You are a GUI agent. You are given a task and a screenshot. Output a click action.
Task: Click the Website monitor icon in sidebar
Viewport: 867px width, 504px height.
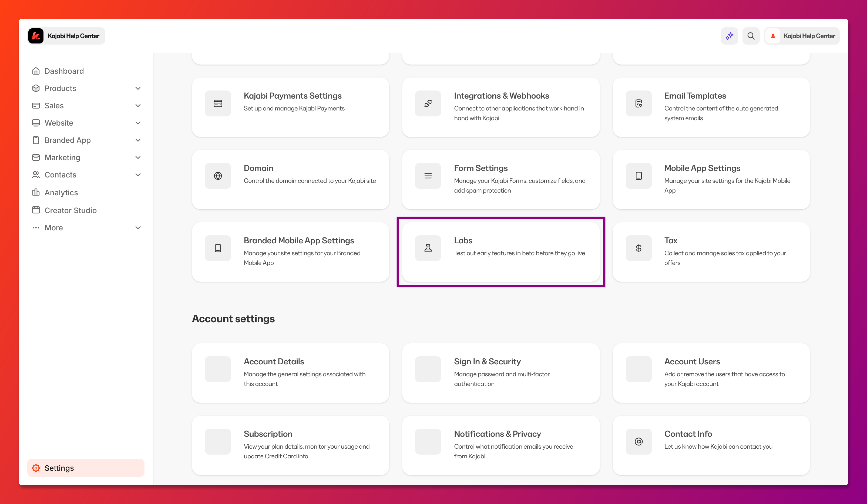pyautogui.click(x=36, y=123)
